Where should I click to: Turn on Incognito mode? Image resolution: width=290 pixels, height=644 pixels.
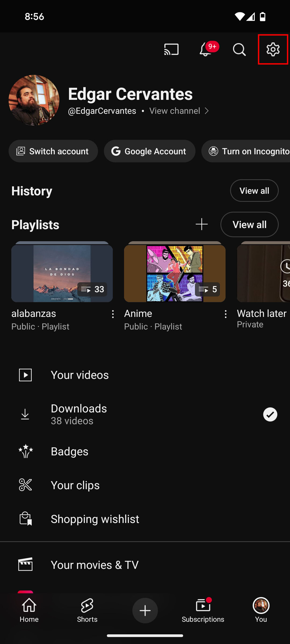[246, 151]
